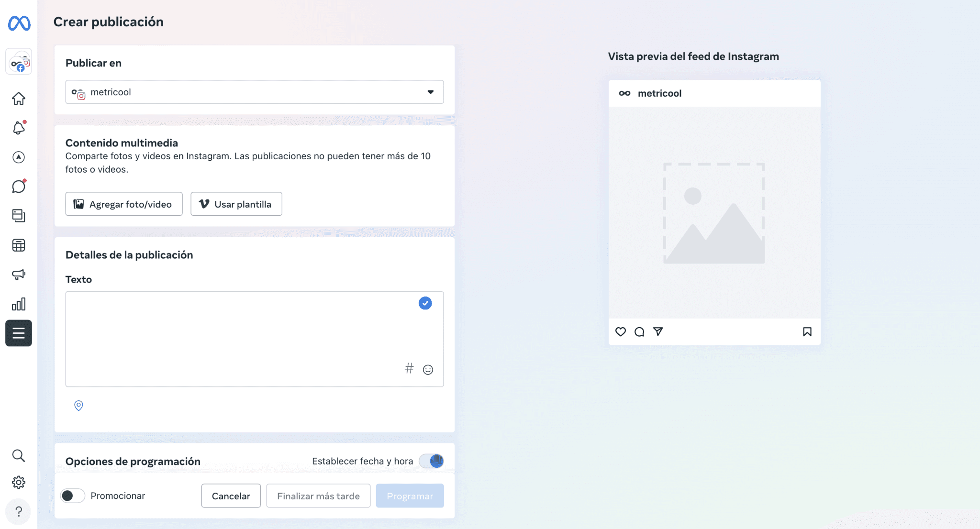Screen dimensions: 980x529
Task: Open the emoji picker in the text area
Action: tap(427, 369)
